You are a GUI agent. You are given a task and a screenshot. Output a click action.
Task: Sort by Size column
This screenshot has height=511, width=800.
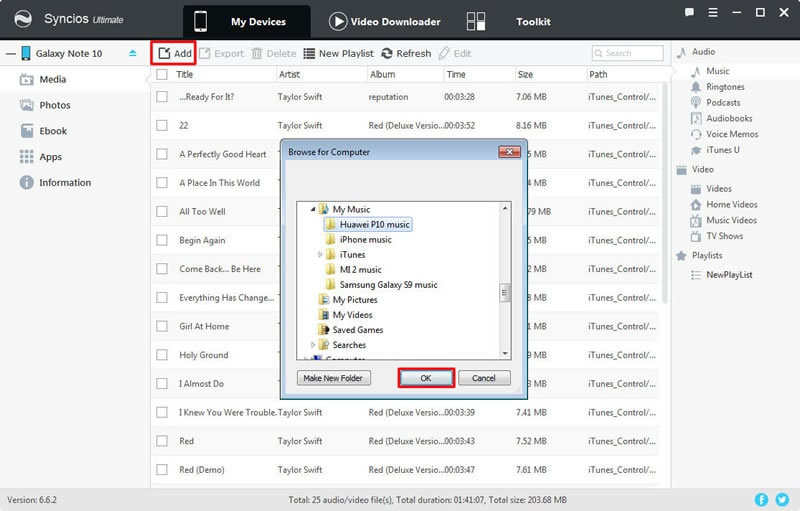pyautogui.click(x=525, y=74)
